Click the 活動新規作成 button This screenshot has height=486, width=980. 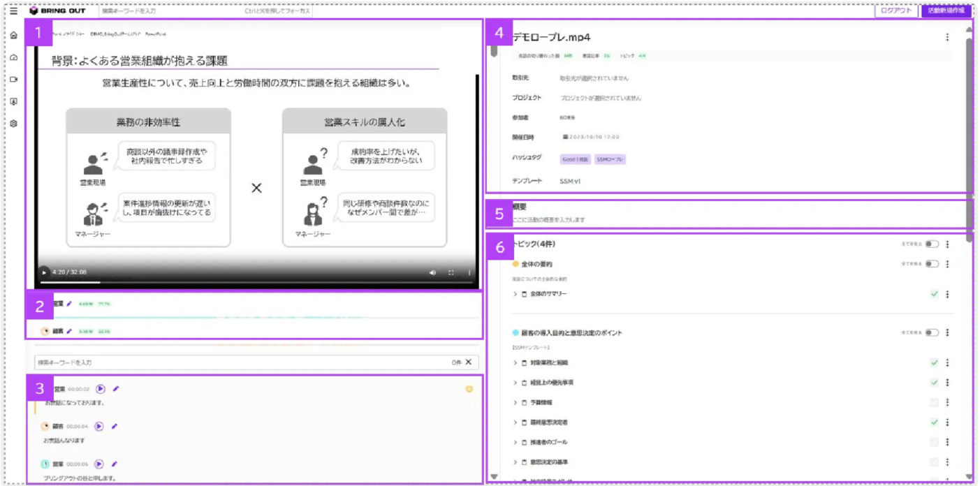coord(946,10)
